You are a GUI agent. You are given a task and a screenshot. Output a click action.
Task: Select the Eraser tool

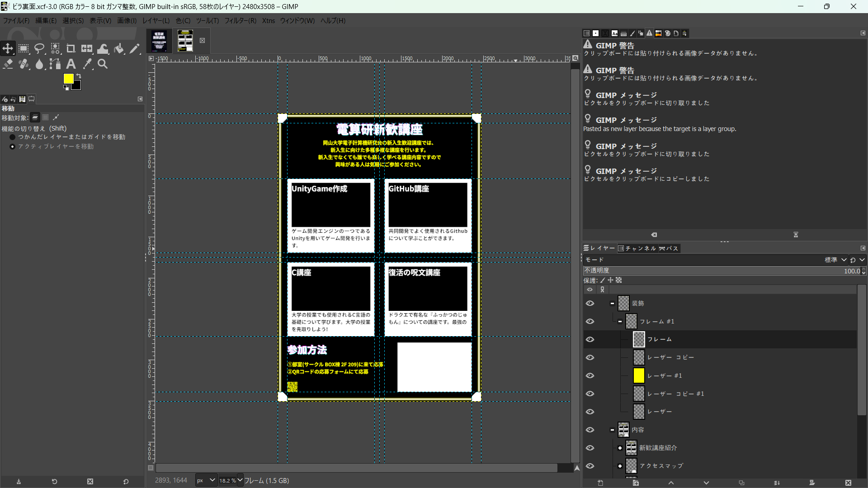(x=8, y=64)
